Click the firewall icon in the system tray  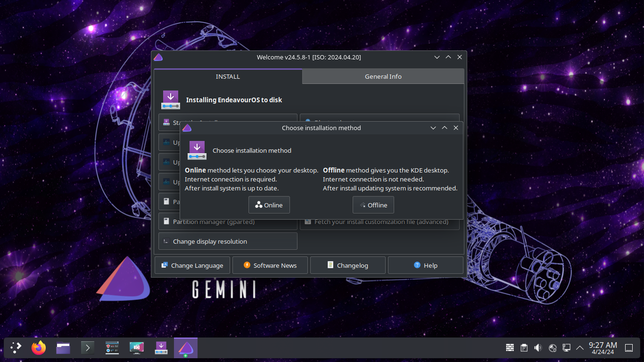[510, 348]
